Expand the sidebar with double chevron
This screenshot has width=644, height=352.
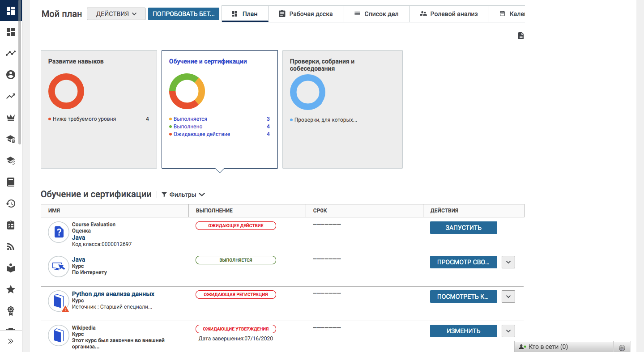11,341
